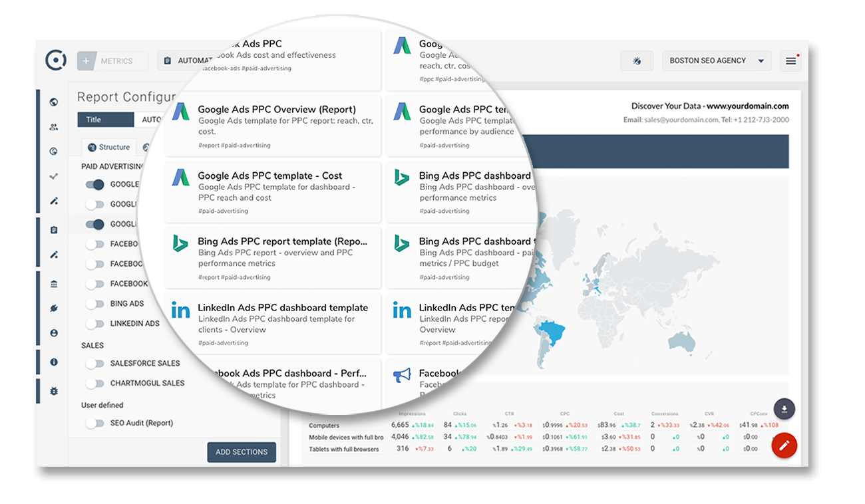The height and width of the screenshot is (504, 865).
Task: Click the PAID ADVERTISING section heading
Action: pyautogui.click(x=112, y=166)
